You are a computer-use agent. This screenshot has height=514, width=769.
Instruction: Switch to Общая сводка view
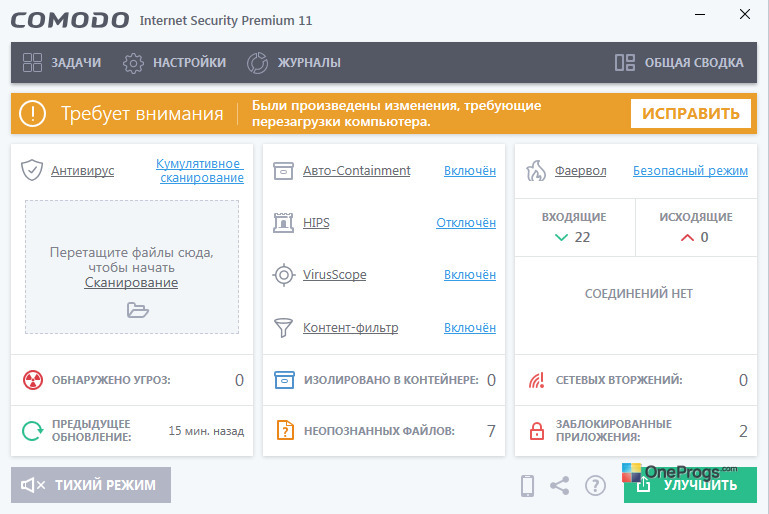(679, 63)
